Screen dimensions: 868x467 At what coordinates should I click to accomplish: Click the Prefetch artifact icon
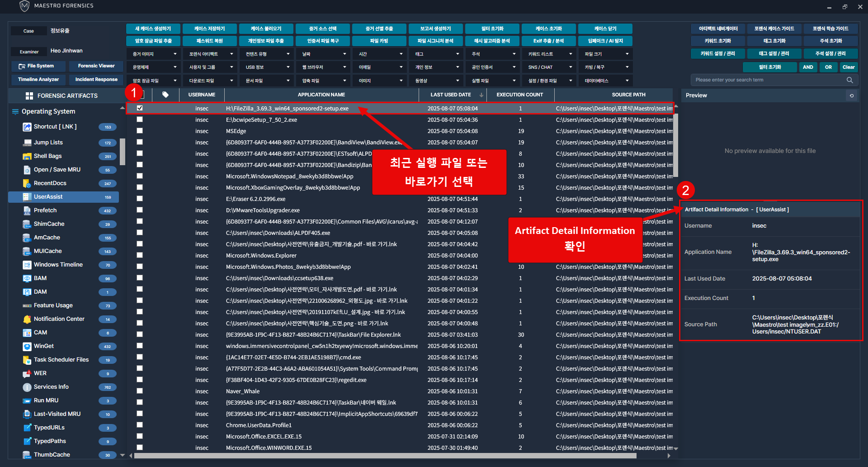click(27, 210)
